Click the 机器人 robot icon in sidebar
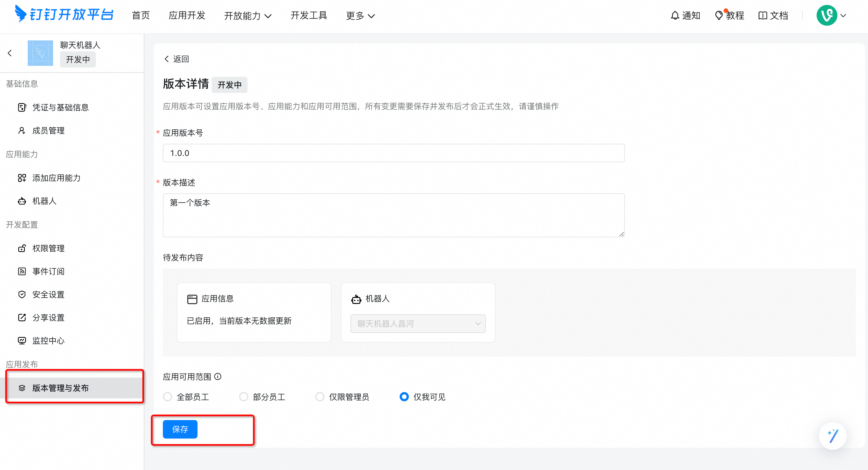 point(22,201)
